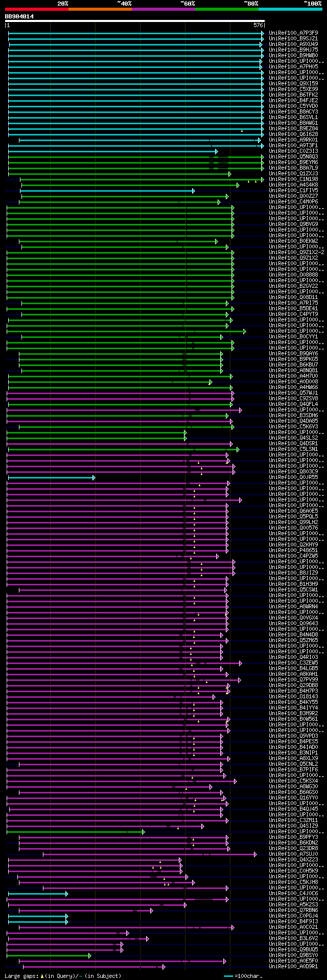Select the UniRef100_Q0JR55 label
Image resolution: width=327 pixels, height=980 pixels.
pos(293,477)
